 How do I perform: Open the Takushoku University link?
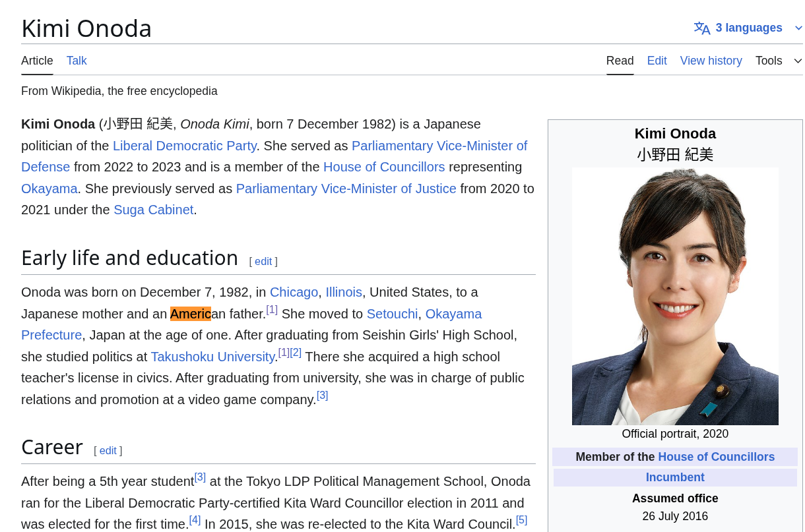[x=212, y=357]
